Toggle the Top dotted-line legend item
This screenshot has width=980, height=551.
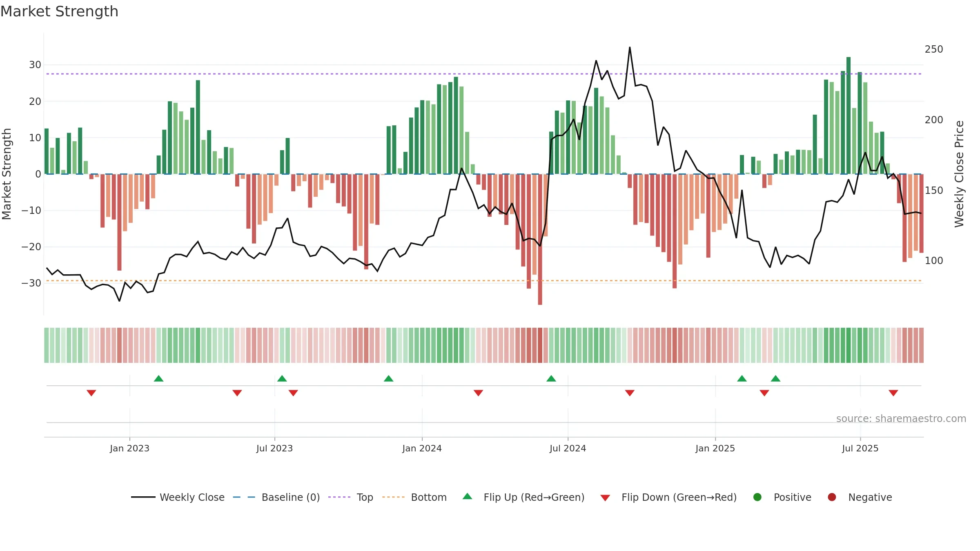(x=351, y=497)
